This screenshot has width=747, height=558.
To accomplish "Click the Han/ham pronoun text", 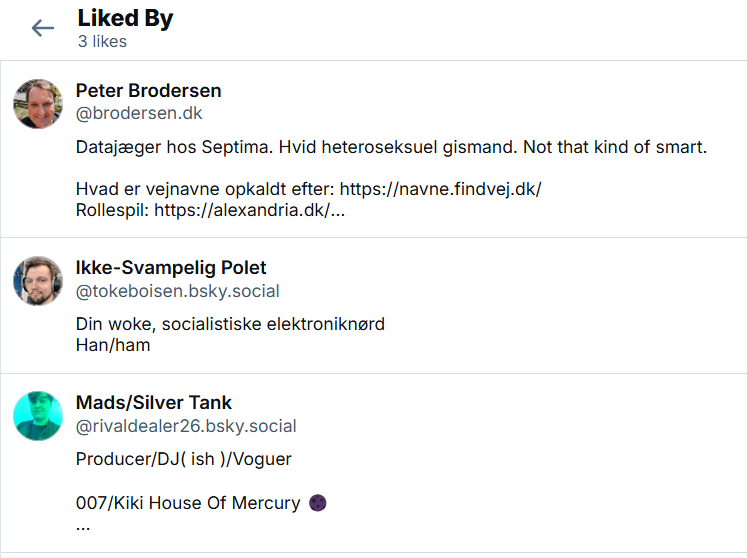I will point(113,345).
